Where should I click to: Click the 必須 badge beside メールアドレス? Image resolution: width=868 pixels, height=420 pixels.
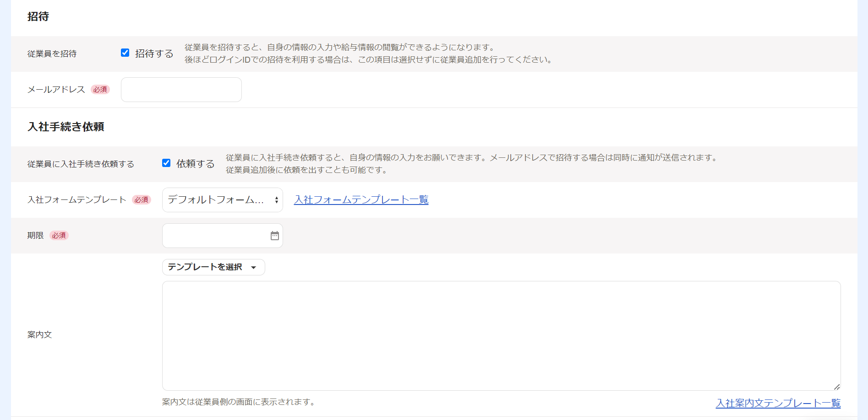(x=100, y=90)
